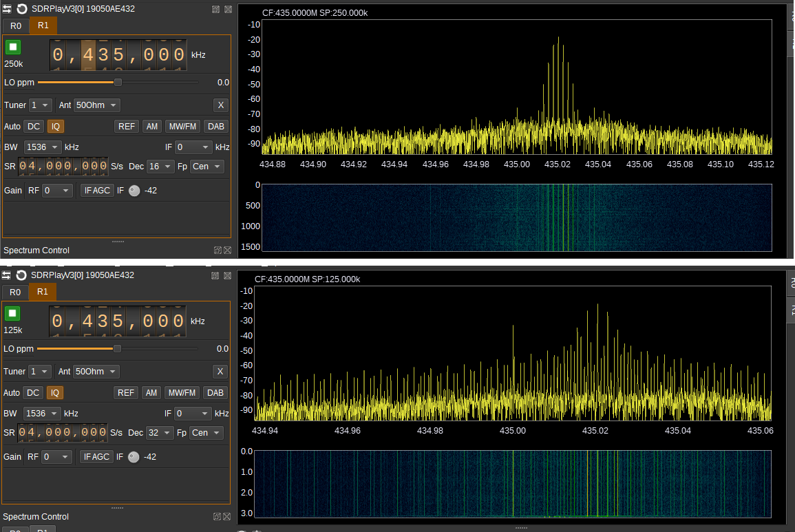Click the SR sample rate dial in the bottom panel
The image size is (795, 532).
63,432
